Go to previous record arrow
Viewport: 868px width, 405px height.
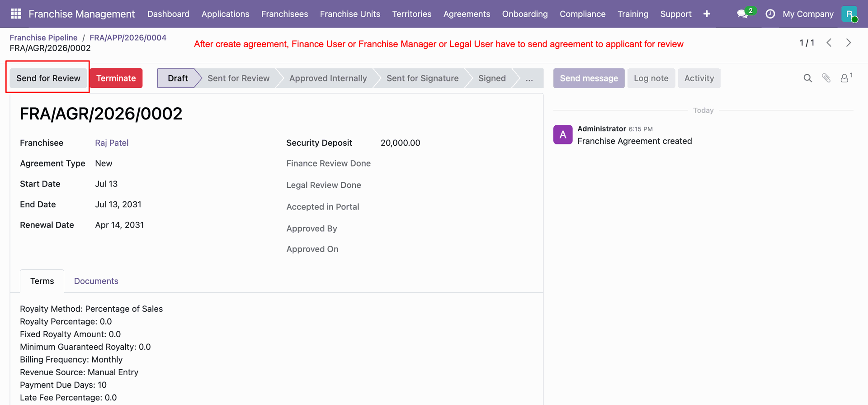tap(829, 43)
